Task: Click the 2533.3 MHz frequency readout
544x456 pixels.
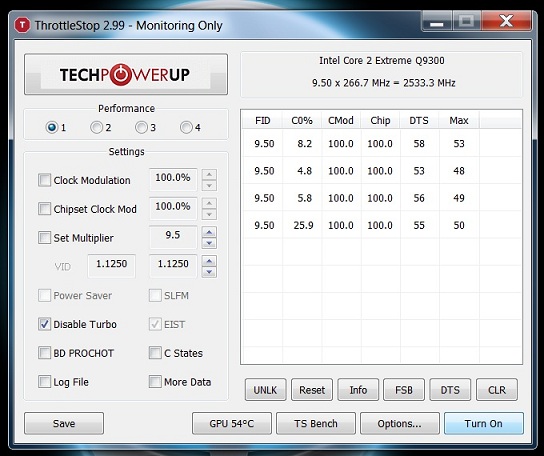Action: point(429,83)
